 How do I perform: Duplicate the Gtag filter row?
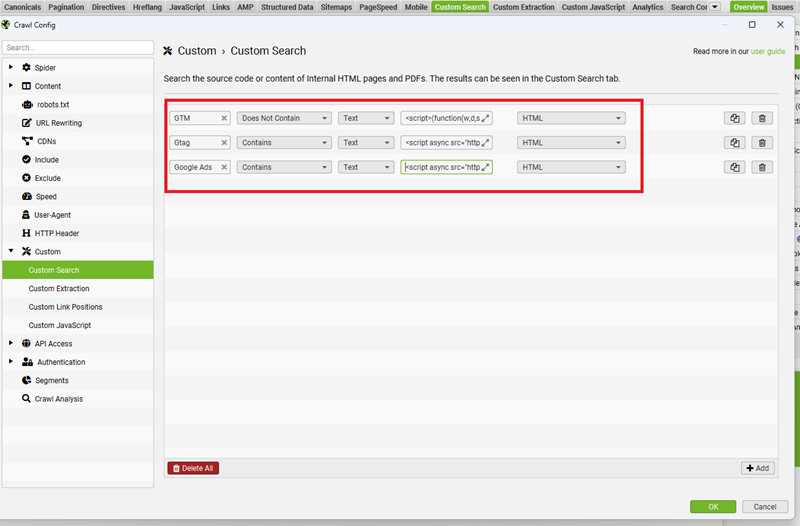point(734,142)
